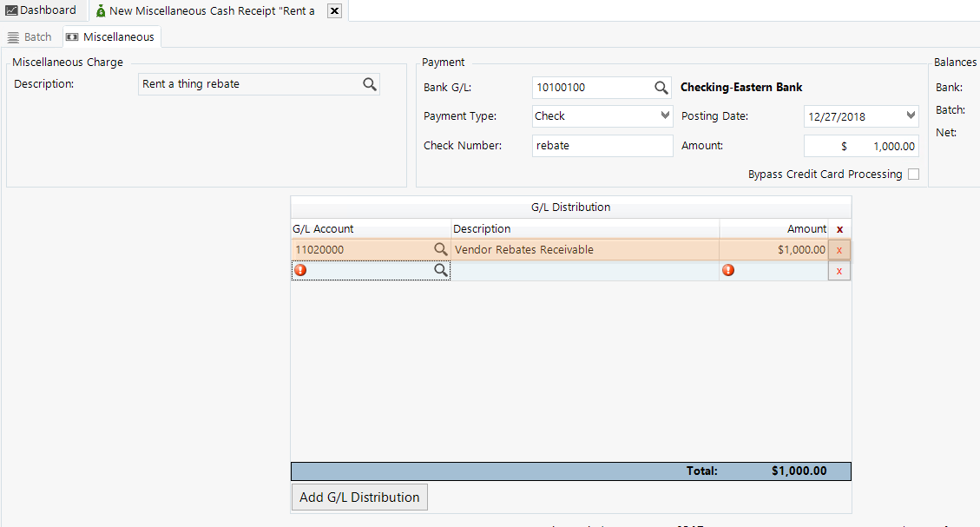
Task: Click into the Check Number field
Action: (x=602, y=146)
